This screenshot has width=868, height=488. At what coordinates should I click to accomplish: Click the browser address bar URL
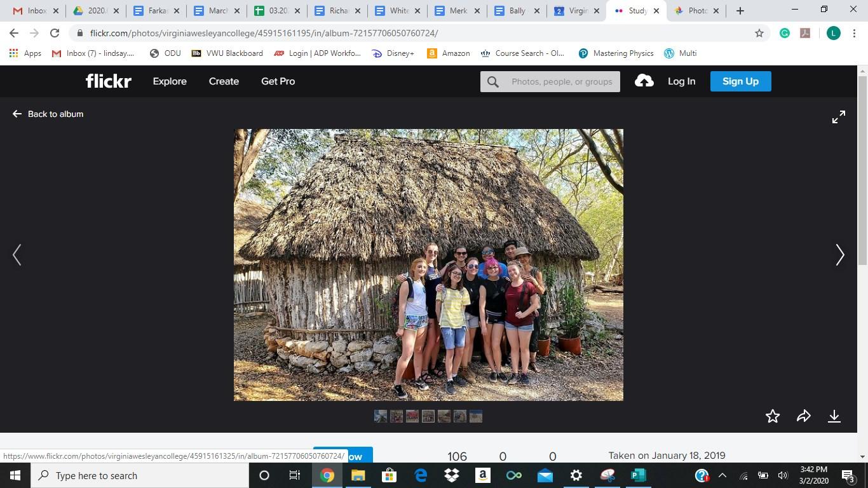(264, 33)
